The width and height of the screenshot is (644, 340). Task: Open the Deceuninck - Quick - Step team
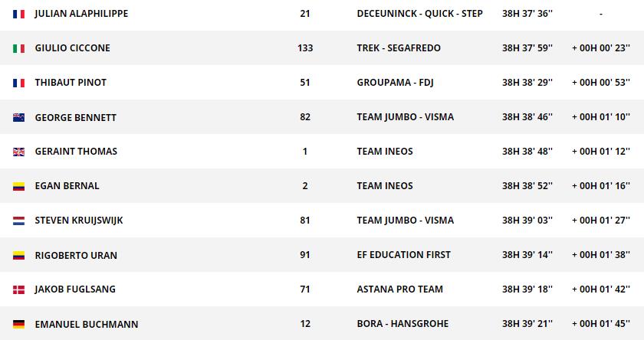click(419, 14)
